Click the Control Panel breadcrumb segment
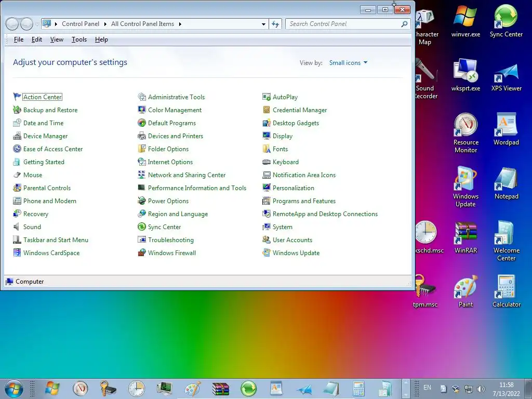The image size is (532, 399). click(81, 24)
